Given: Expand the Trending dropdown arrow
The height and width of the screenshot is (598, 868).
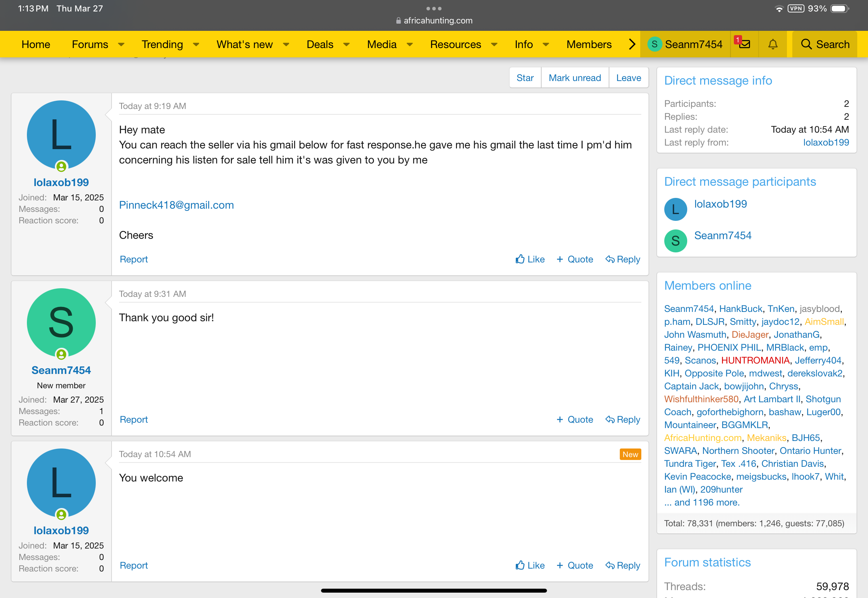Looking at the screenshot, I should (196, 44).
